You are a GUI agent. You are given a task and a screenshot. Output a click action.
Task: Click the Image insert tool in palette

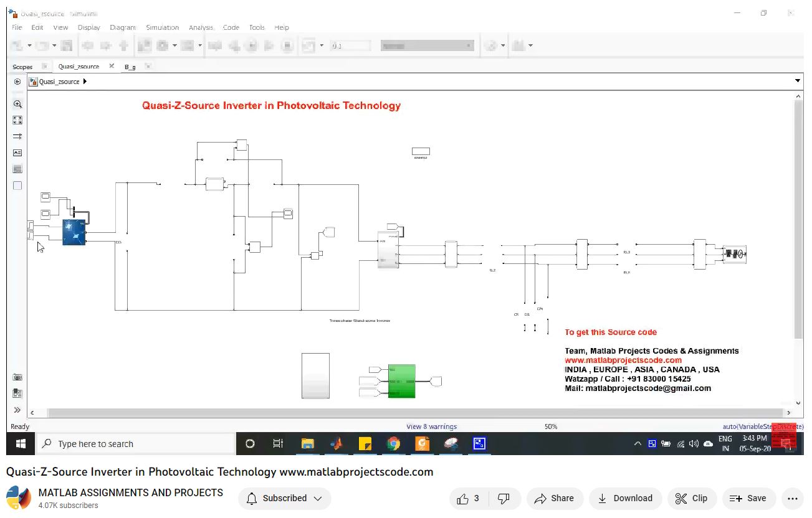17,169
